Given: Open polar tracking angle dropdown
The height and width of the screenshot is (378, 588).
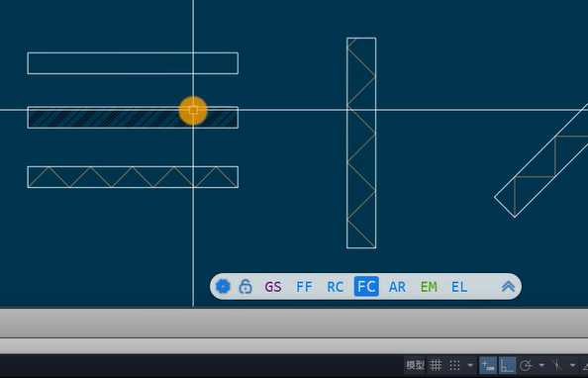Looking at the screenshot, I should click(541, 365).
